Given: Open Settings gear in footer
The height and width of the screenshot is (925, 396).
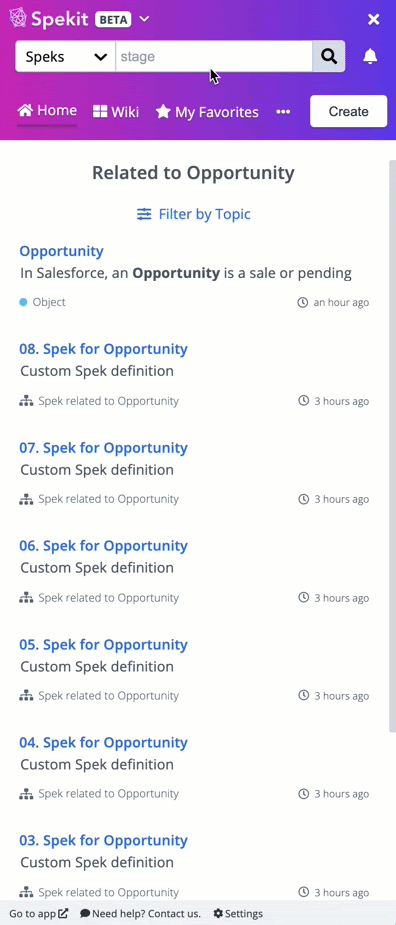Looking at the screenshot, I should pos(218,913).
